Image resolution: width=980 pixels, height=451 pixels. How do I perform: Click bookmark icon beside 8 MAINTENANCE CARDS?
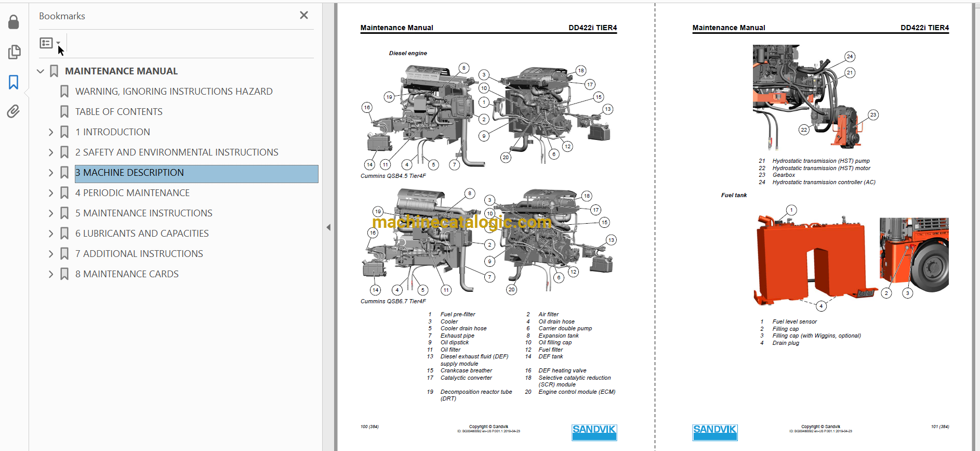(64, 274)
